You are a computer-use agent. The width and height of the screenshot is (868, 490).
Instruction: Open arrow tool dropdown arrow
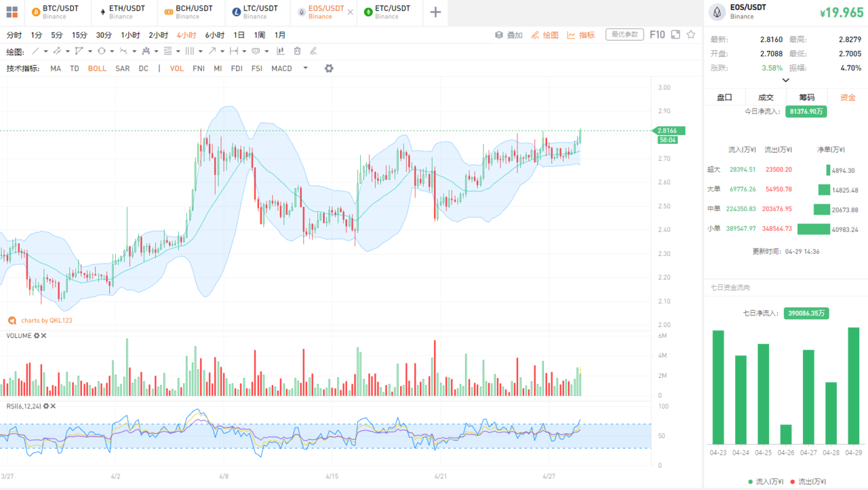(x=222, y=52)
